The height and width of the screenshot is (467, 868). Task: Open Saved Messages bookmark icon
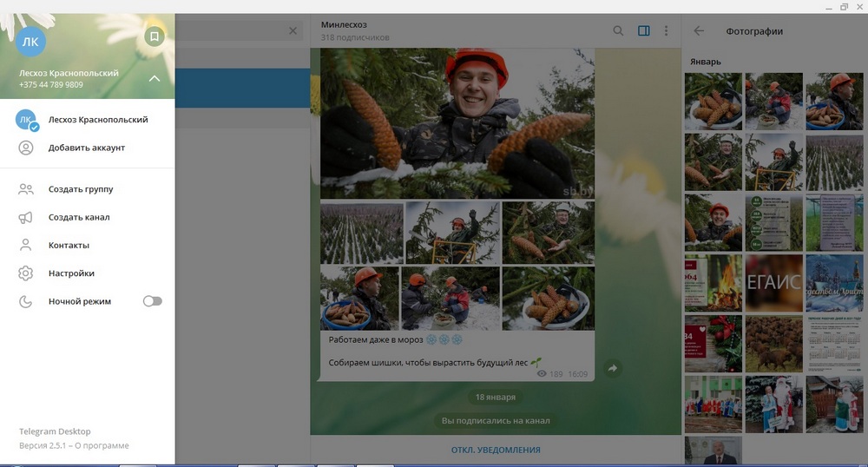click(154, 36)
